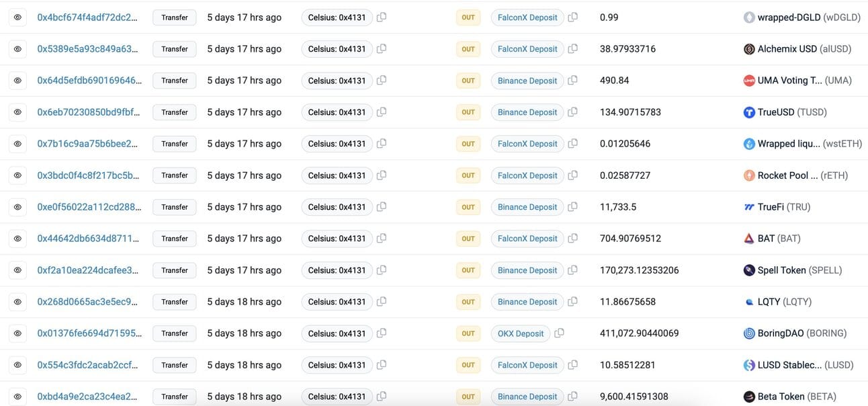Preview transaction 0x4bcf674f4adf72dc2 with eye icon
The width and height of the screenshot is (868, 406).
coord(17,17)
